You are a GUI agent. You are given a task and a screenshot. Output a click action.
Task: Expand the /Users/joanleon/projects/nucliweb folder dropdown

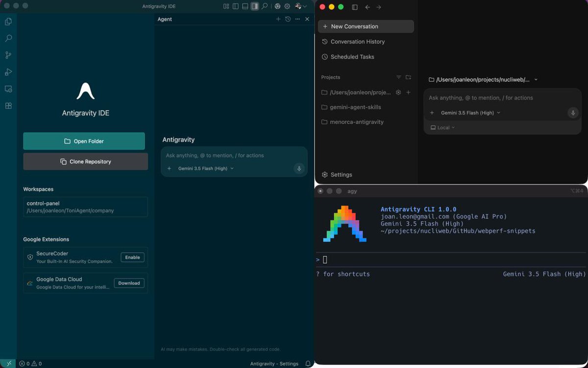pyautogui.click(x=483, y=79)
